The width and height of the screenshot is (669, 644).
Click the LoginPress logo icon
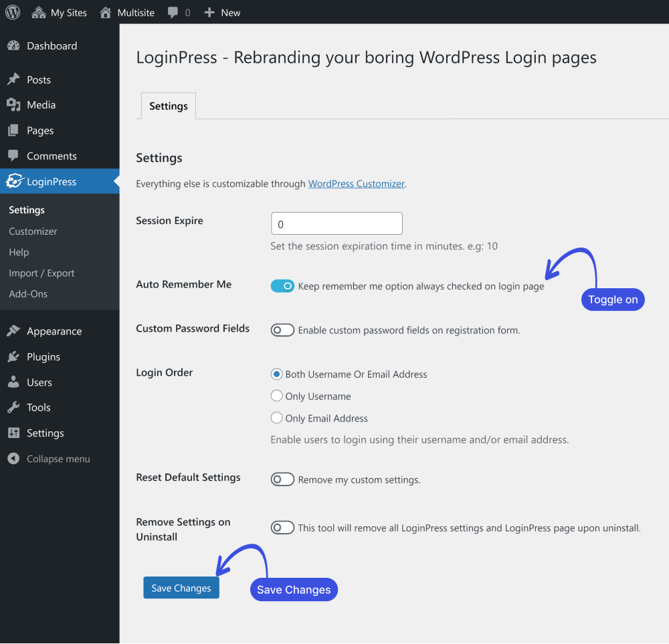15,181
